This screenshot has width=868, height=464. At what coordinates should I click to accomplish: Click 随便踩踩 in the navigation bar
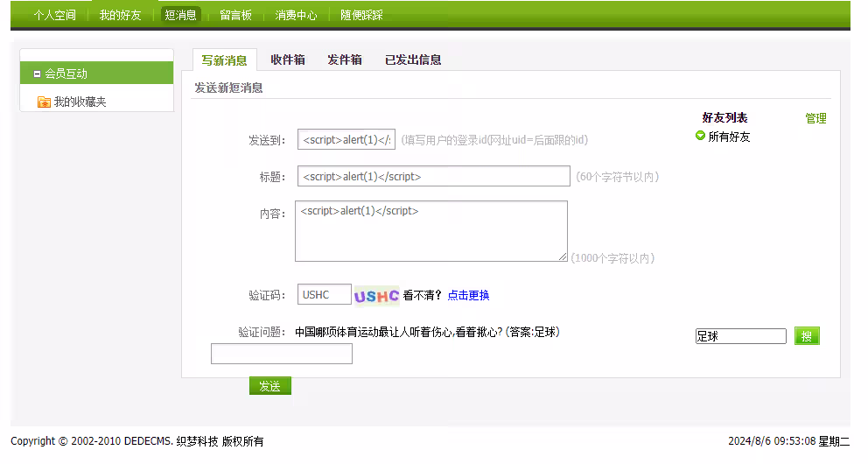click(361, 15)
